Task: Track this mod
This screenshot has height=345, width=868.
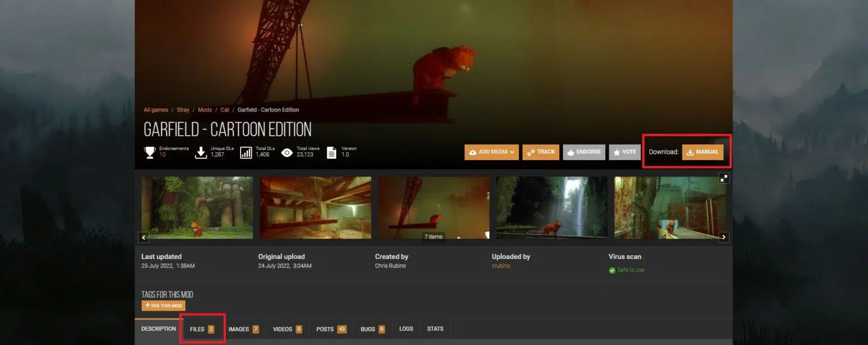Action: (541, 152)
